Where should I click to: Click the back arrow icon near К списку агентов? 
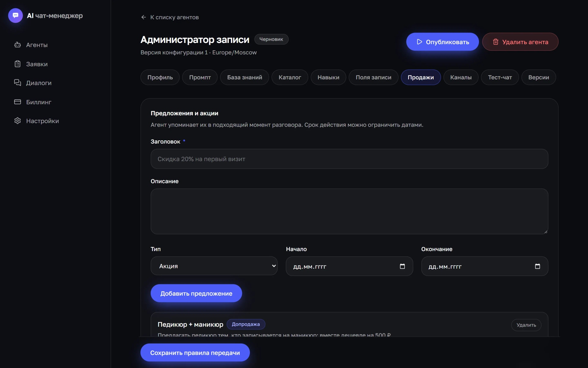144,17
